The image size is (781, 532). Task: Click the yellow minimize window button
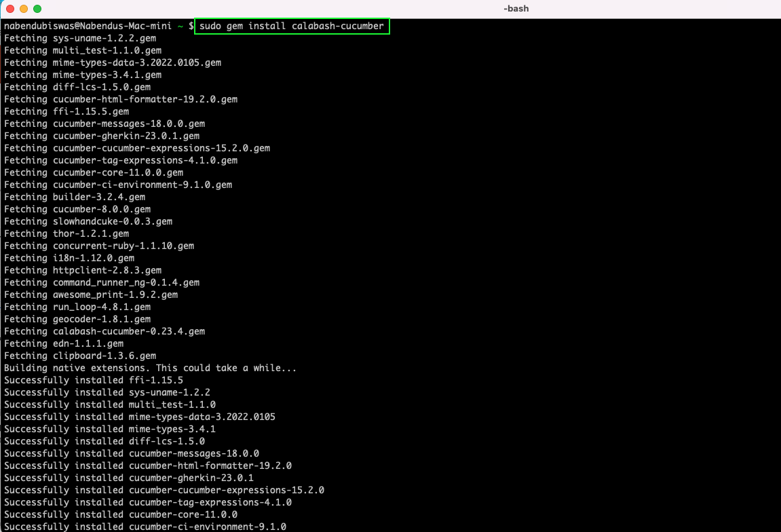(x=24, y=9)
